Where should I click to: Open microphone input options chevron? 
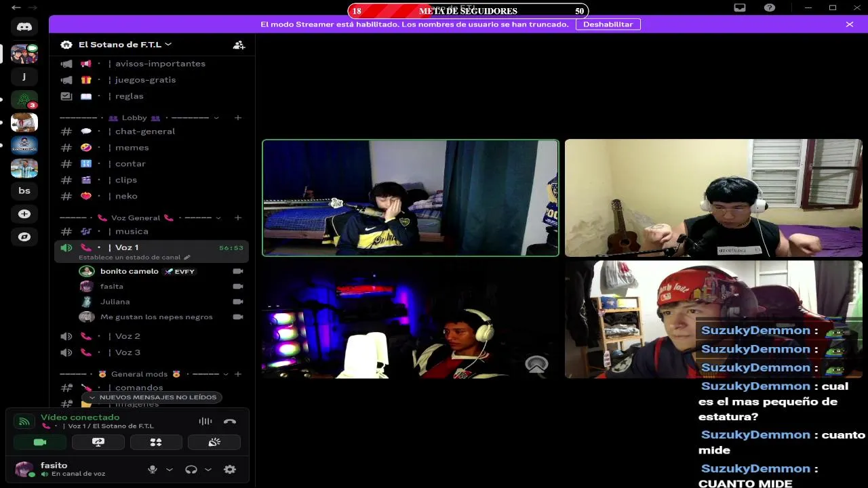pyautogui.click(x=170, y=469)
